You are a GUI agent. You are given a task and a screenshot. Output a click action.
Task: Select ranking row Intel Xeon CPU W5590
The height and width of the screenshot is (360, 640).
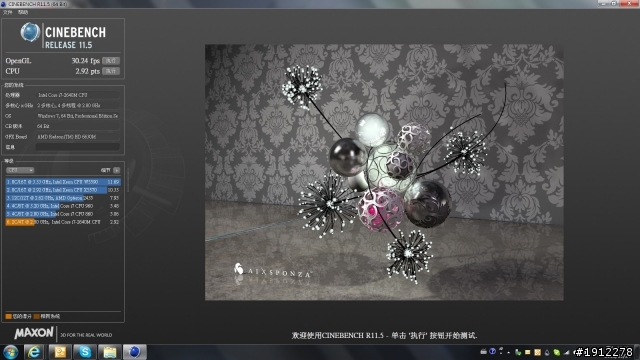[x=63, y=182]
